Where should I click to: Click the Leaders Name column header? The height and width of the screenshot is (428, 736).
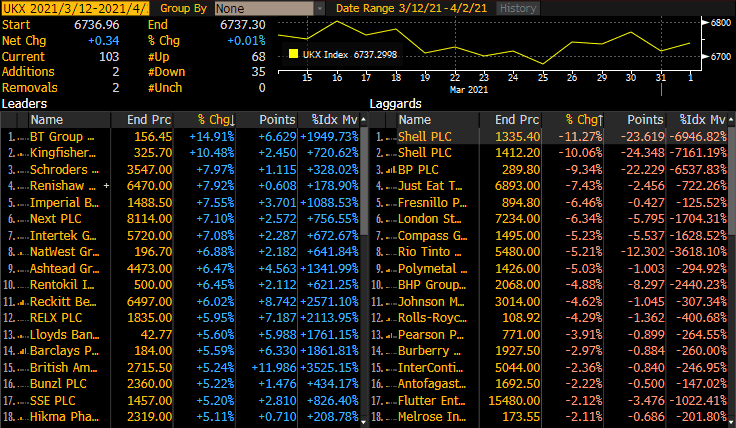click(x=69, y=120)
